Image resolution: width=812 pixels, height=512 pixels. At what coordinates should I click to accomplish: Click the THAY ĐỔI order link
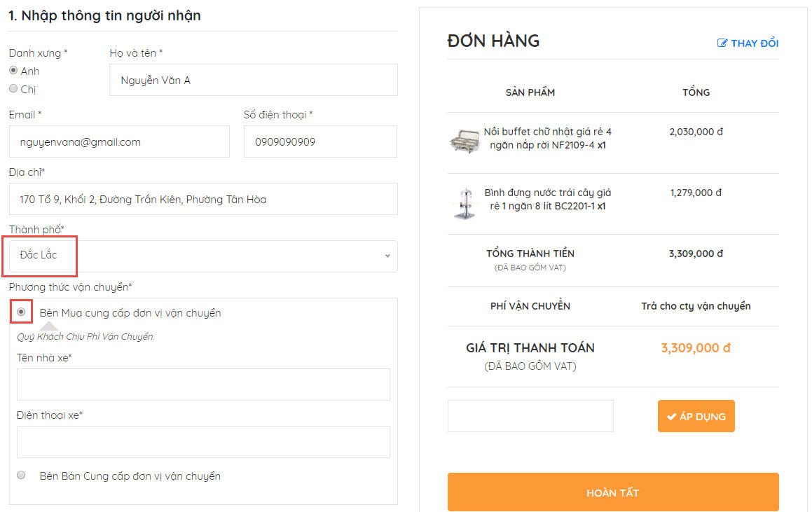click(754, 43)
